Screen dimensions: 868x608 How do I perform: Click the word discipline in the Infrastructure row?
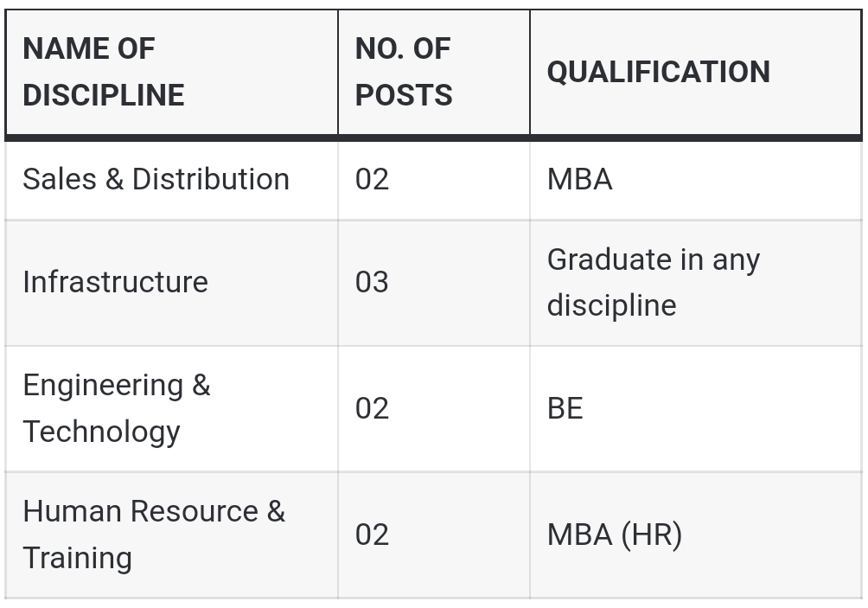[611, 305]
